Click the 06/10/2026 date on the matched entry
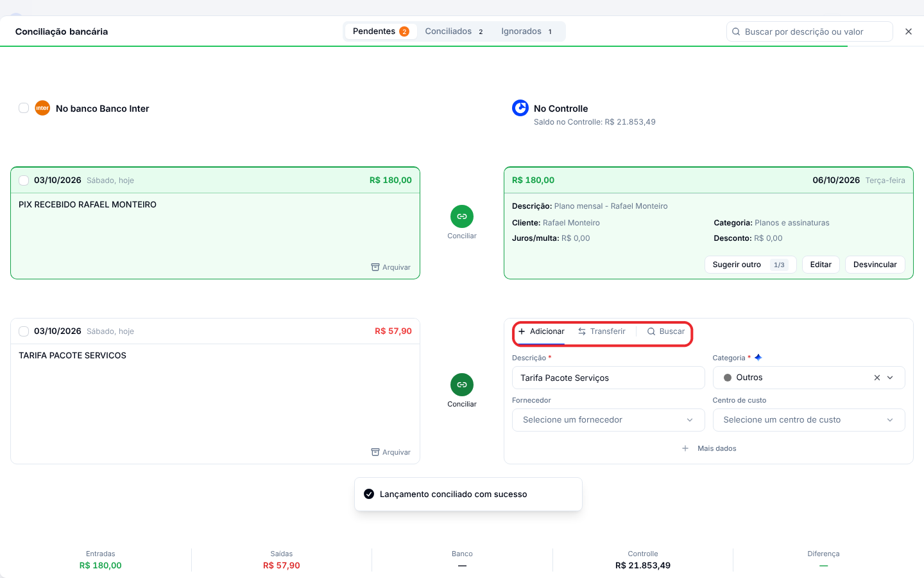Viewport: 924px width, 578px height. [x=836, y=180]
